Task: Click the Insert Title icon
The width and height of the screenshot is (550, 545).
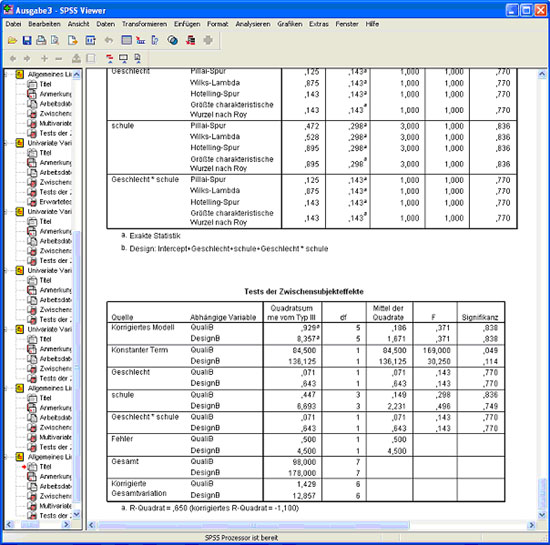Action: [123, 59]
